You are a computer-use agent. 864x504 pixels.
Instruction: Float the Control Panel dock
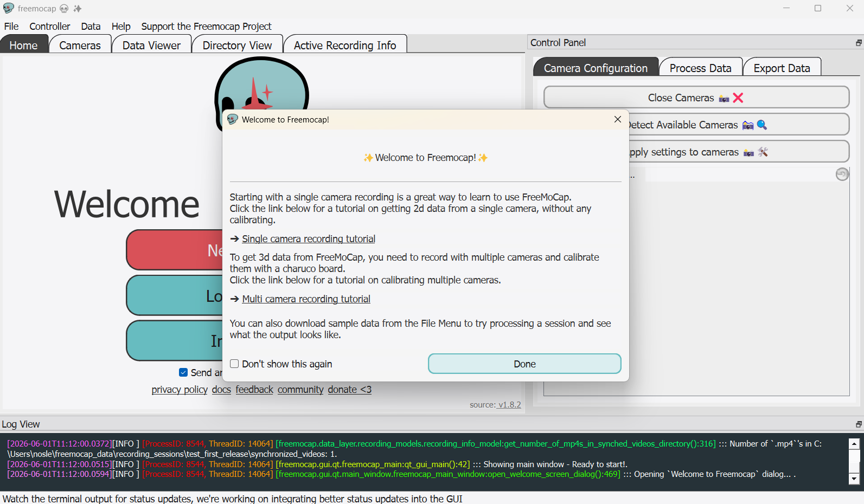[859, 43]
